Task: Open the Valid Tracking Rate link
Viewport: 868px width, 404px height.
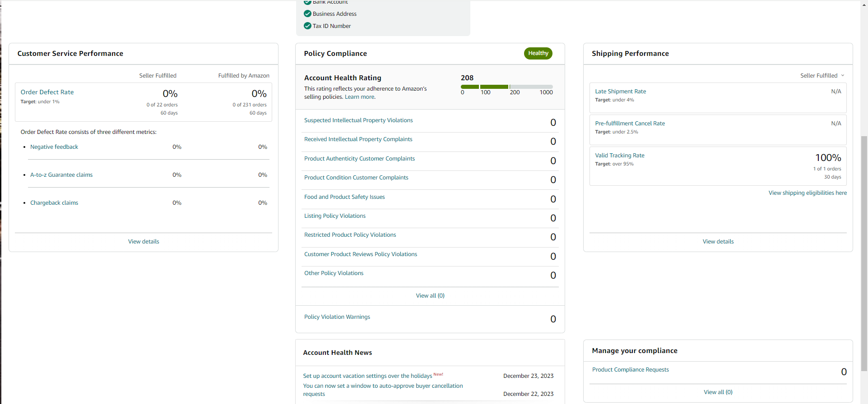Action: click(x=620, y=156)
